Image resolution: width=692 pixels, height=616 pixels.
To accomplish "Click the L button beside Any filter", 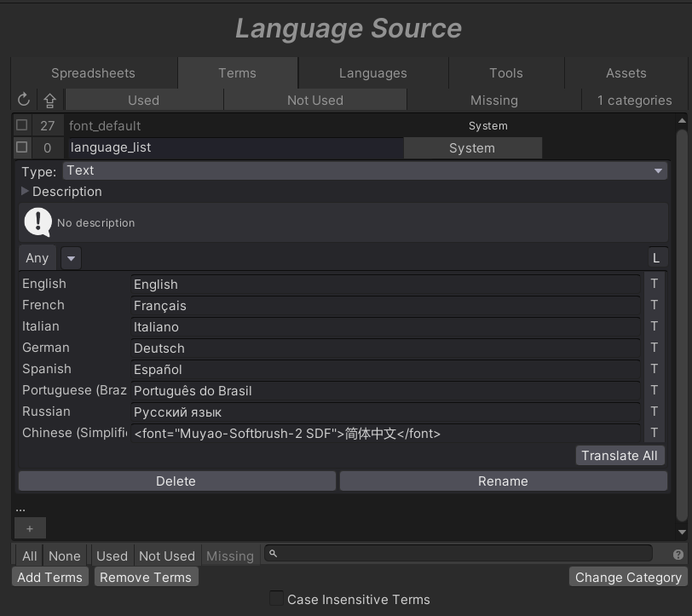I will pyautogui.click(x=656, y=257).
